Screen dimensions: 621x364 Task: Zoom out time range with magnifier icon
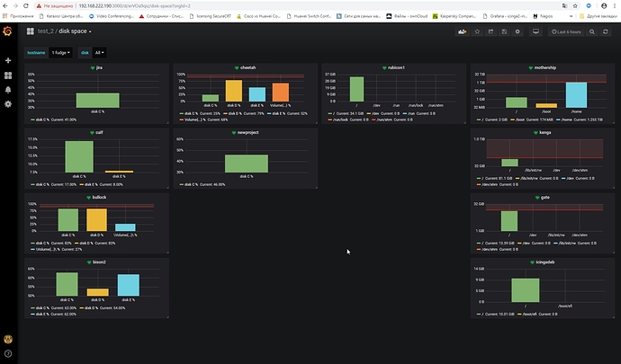point(594,31)
